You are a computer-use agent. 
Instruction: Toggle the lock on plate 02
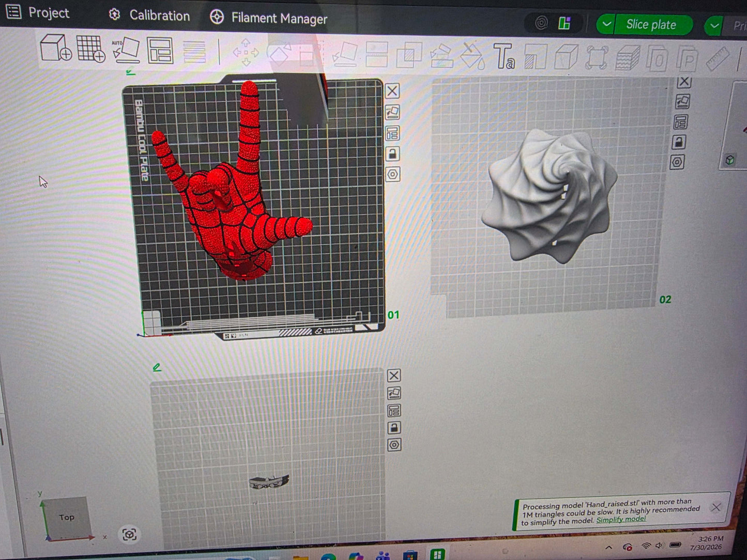(679, 142)
